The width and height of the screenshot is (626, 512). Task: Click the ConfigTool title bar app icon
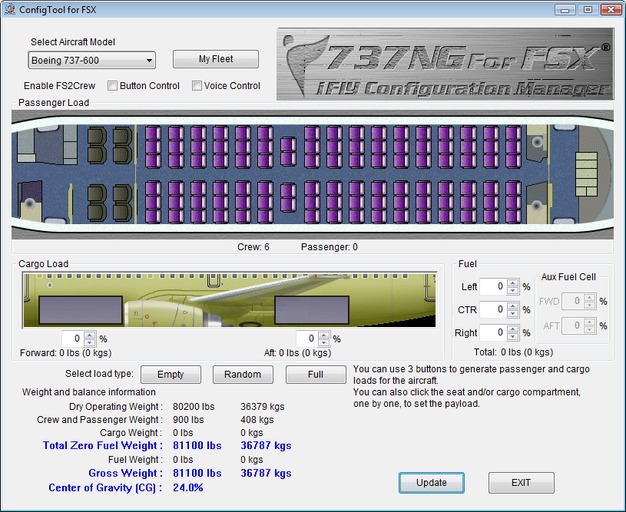9,9
